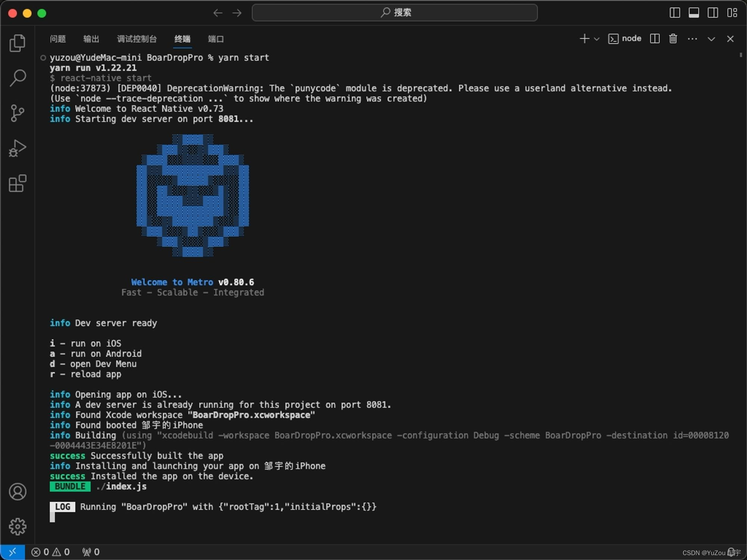Open the Extensions view
This screenshot has width=747, height=560.
click(17, 183)
